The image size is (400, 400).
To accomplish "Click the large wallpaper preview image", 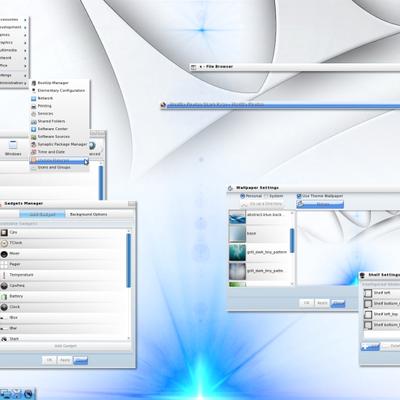I will point(348,248).
